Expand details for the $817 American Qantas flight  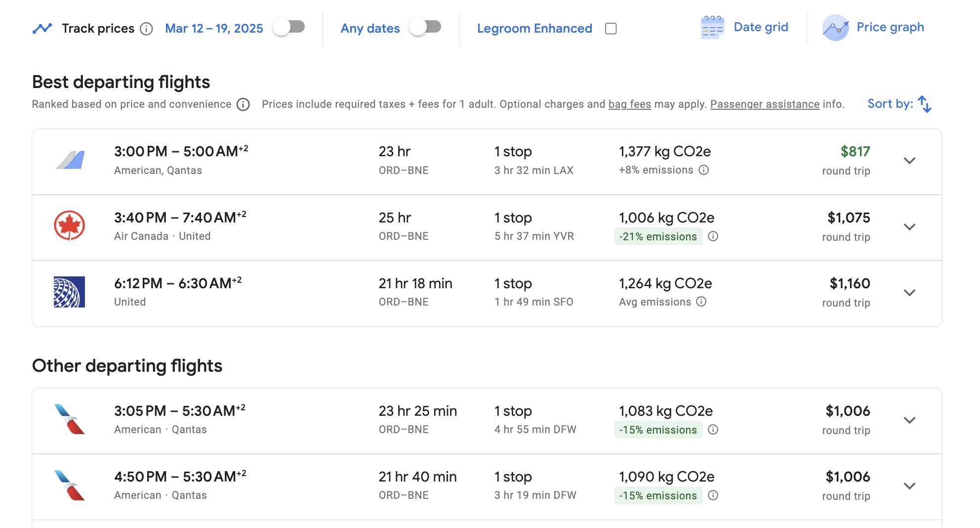(x=909, y=161)
